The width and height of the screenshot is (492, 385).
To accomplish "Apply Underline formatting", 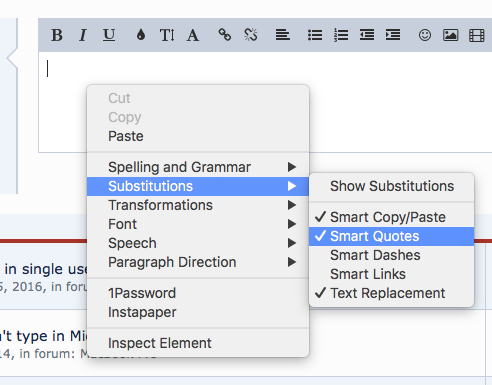I will pos(109,35).
